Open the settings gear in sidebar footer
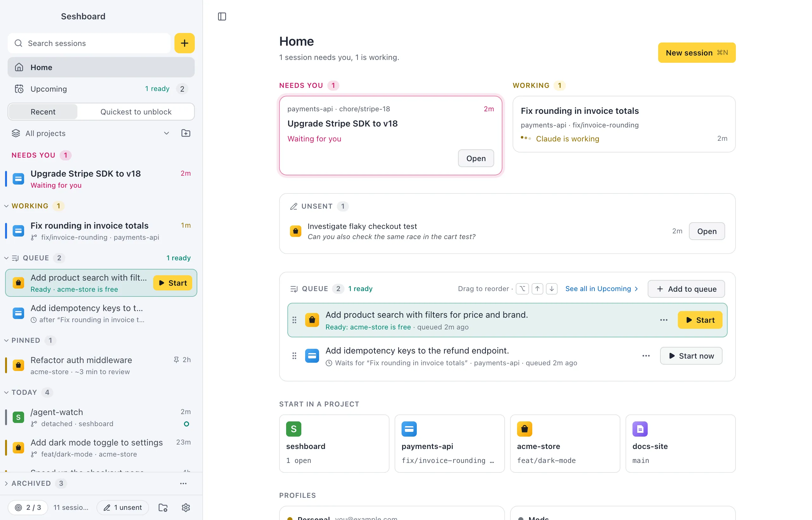Image resolution: width=812 pixels, height=520 pixels. pyautogui.click(x=186, y=507)
